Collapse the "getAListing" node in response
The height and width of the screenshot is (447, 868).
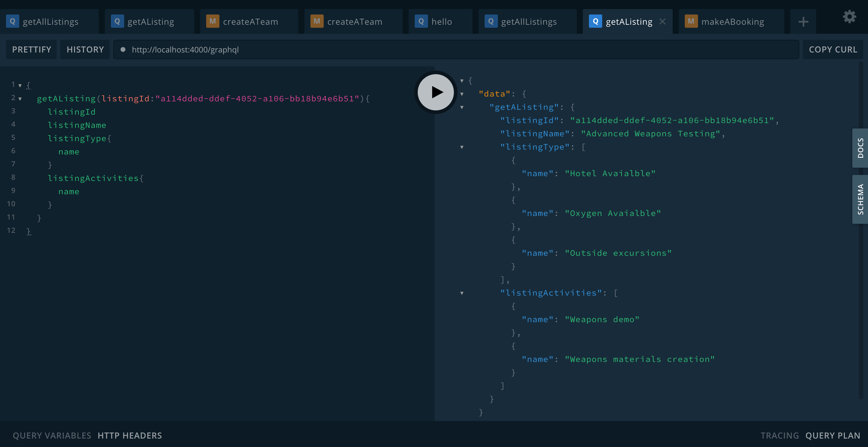[462, 107]
